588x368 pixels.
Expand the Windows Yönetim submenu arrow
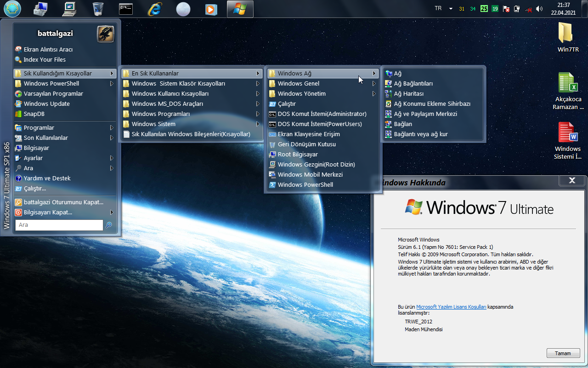click(x=374, y=93)
